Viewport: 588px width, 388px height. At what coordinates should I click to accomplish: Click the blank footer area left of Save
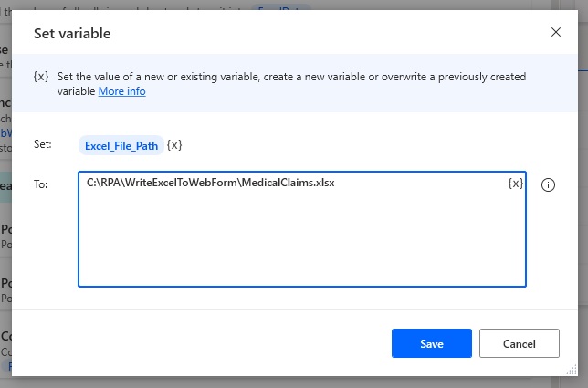pos(203,343)
